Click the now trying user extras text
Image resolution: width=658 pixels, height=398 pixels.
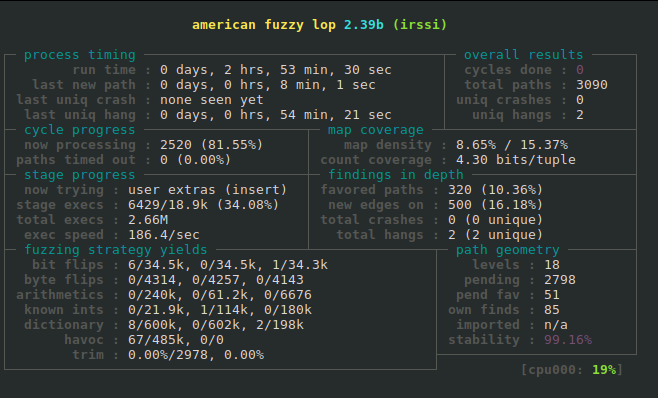208,190
